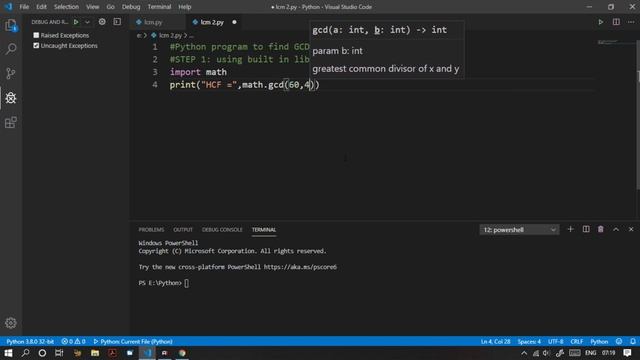Open debug configuration dropdown arrow
The height and width of the screenshot is (360, 640).
87,22
